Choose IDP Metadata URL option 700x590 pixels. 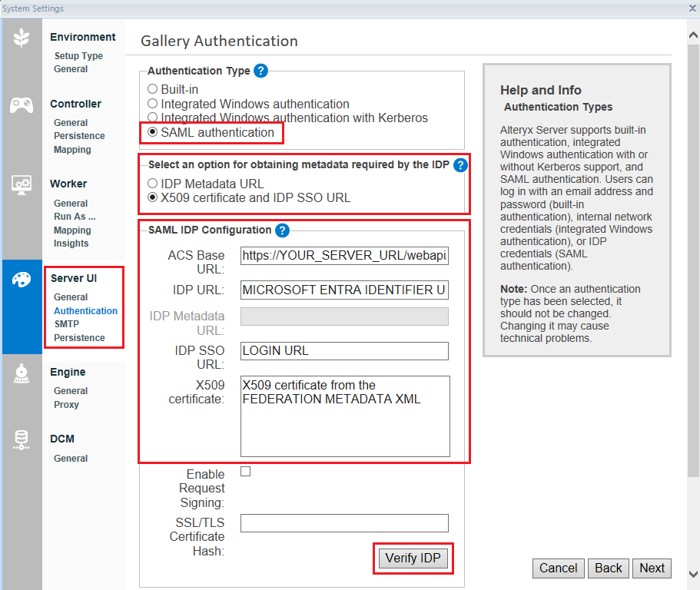click(x=151, y=184)
